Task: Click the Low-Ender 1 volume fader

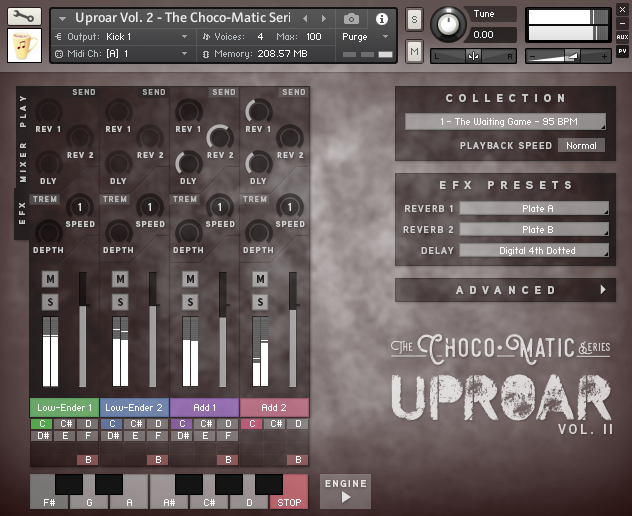Action: 83,329
